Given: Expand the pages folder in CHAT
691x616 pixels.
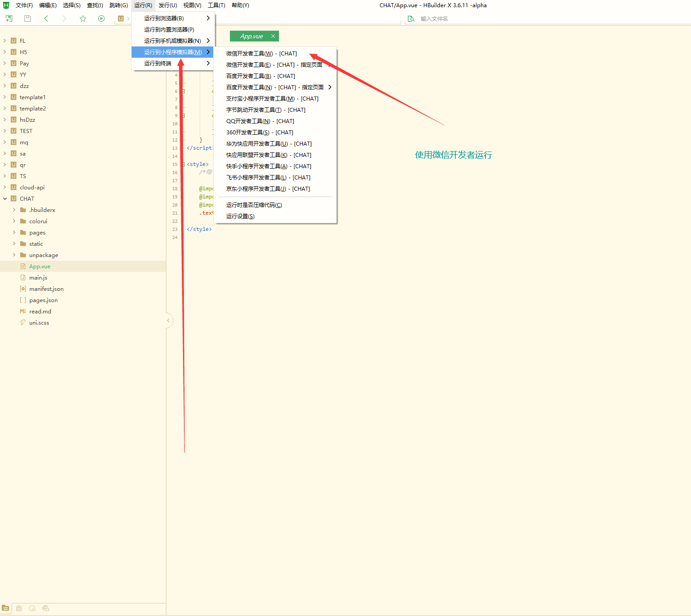Looking at the screenshot, I should click(x=14, y=232).
